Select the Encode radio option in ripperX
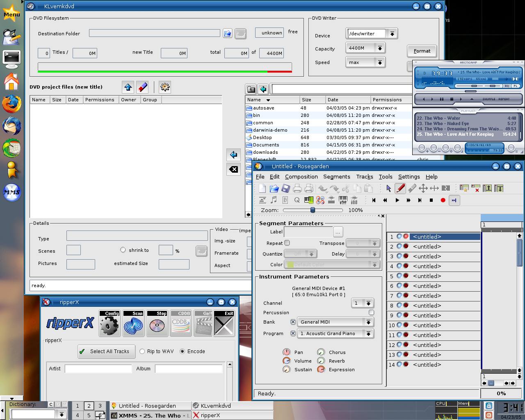The height and width of the screenshot is (420, 525). pos(183,352)
